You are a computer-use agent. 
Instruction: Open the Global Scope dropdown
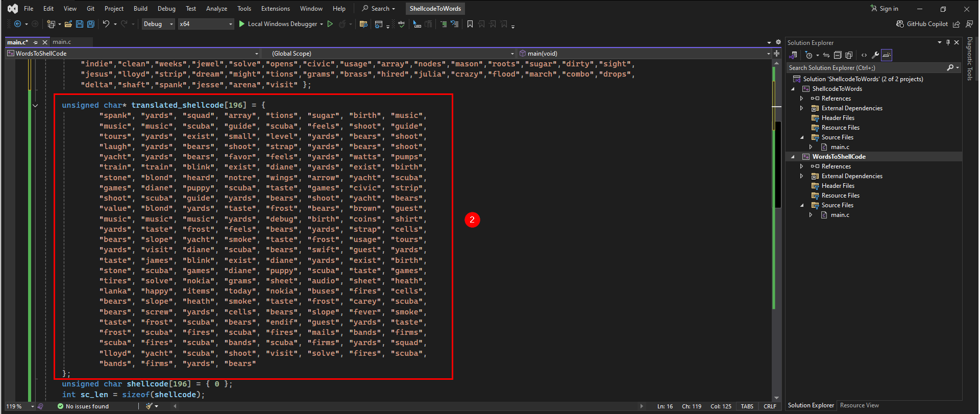(389, 53)
